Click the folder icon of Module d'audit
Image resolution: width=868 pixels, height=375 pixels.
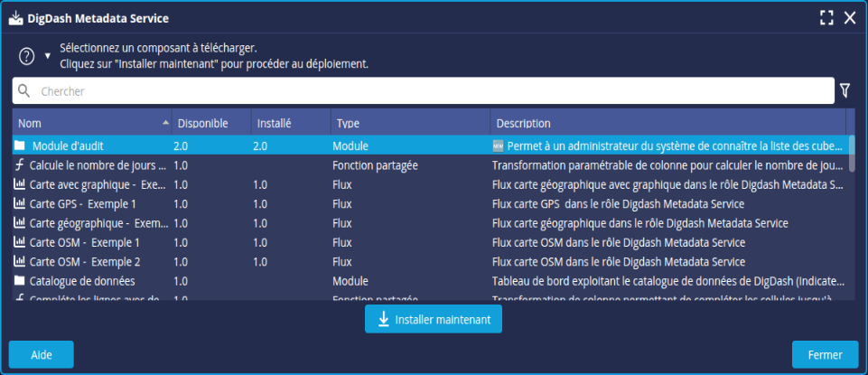click(x=19, y=145)
